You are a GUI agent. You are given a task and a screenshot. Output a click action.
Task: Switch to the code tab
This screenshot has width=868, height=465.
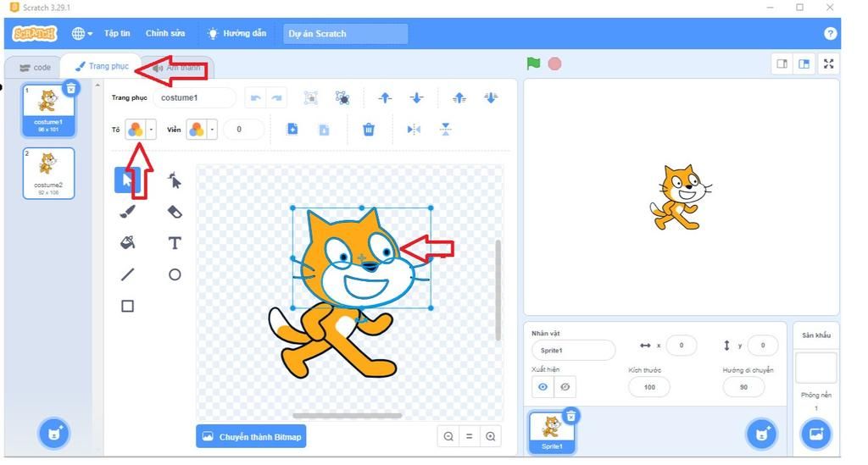click(35, 68)
